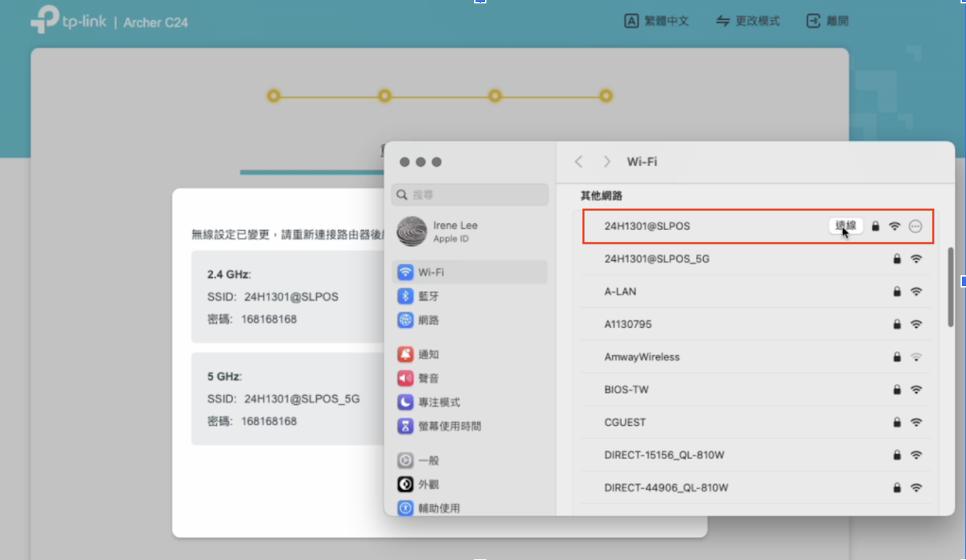The height and width of the screenshot is (560, 966).
Task: Click 離開 to log out of router
Action: pos(827,21)
